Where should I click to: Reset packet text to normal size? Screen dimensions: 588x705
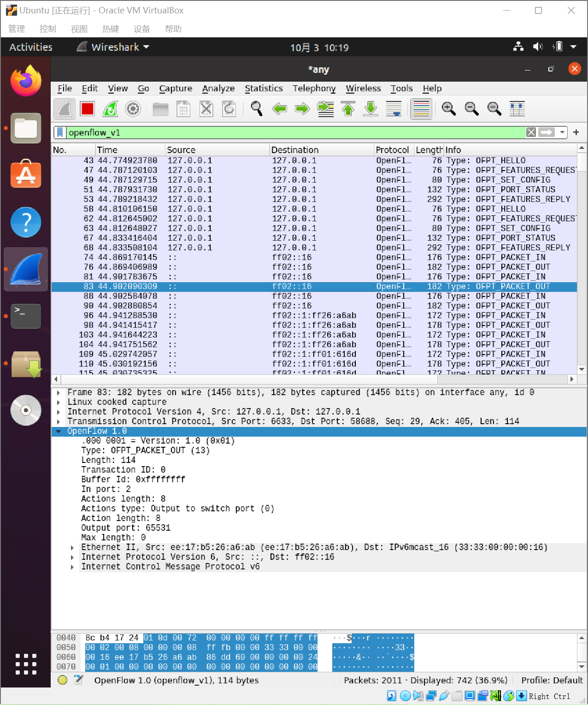[x=494, y=109]
